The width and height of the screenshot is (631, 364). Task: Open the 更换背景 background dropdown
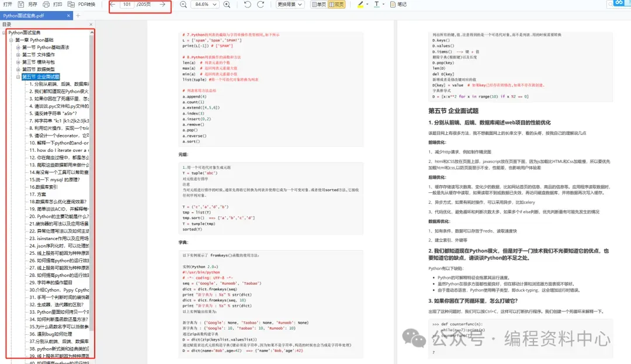pos(290,5)
